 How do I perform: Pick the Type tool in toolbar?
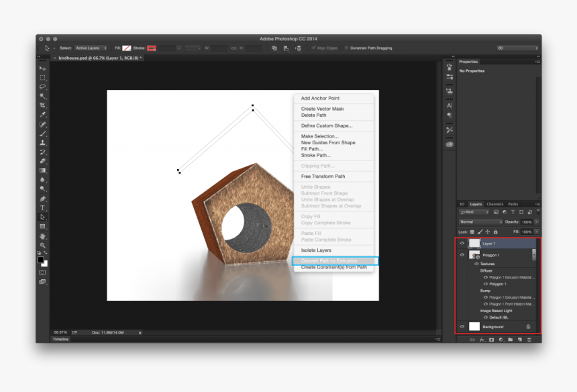tap(43, 208)
